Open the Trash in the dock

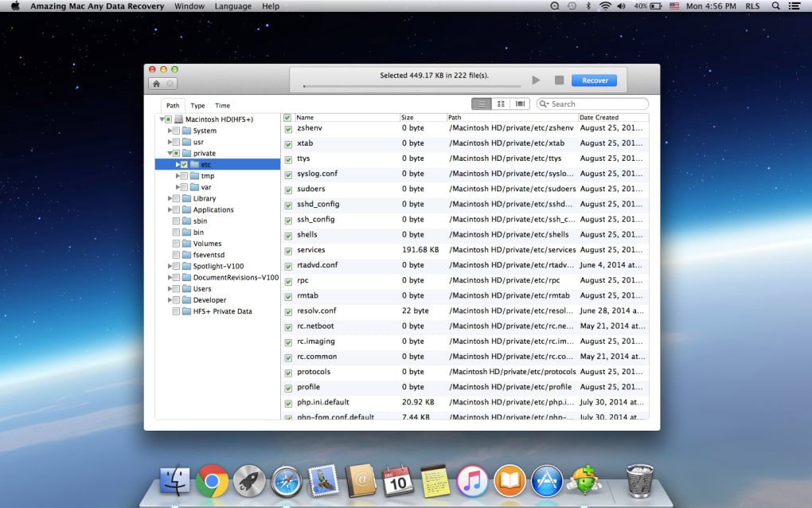pos(639,481)
